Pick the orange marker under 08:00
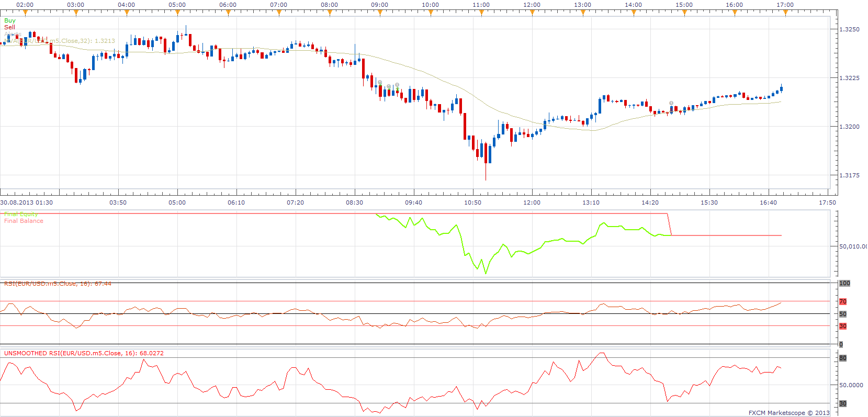868x417 pixels. pos(330,13)
